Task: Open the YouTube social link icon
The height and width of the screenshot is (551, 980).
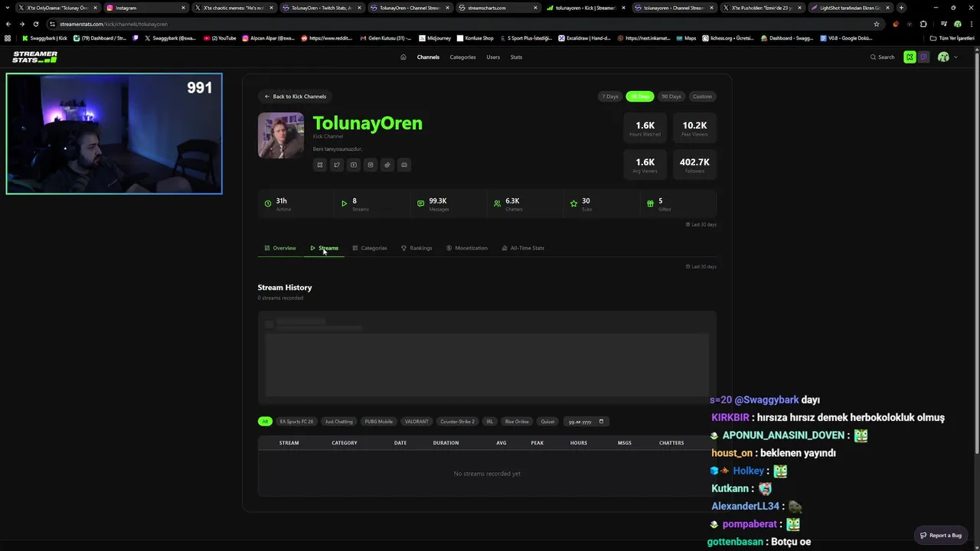Action: (x=354, y=165)
